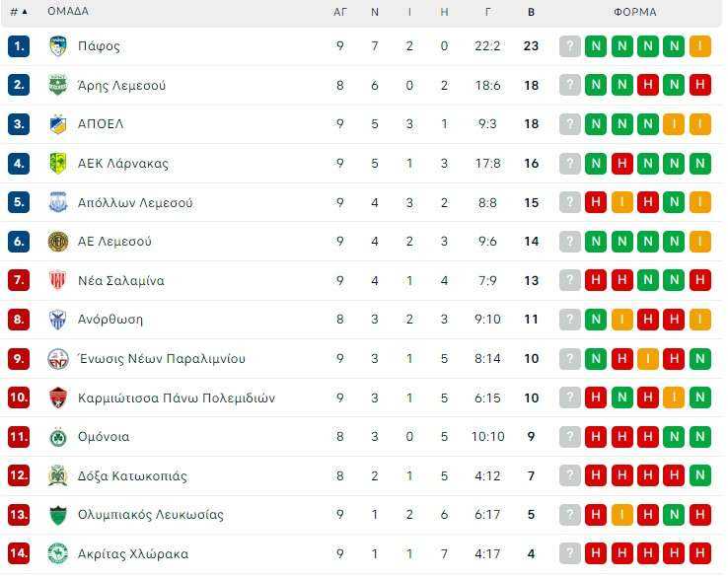The width and height of the screenshot is (728, 578).
Task: Sort standings by the Β points column
Action: 531,12
